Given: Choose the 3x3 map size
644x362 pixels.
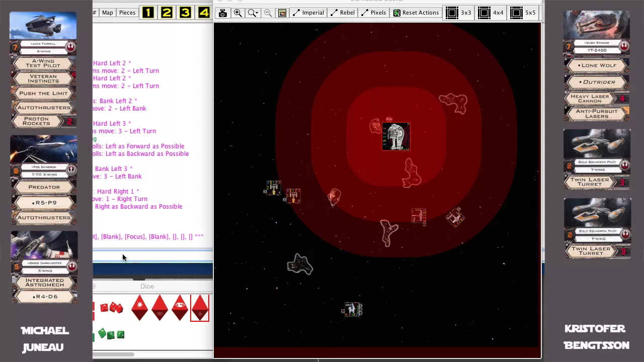Looking at the screenshot, I should coord(459,13).
